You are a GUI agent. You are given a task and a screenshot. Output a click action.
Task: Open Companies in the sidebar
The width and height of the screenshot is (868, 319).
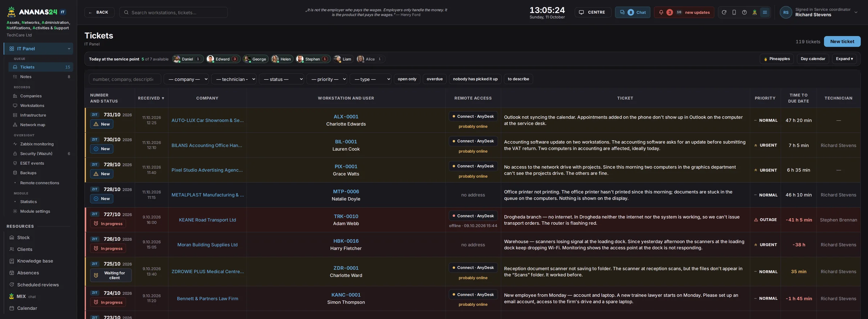pyautogui.click(x=41, y=96)
